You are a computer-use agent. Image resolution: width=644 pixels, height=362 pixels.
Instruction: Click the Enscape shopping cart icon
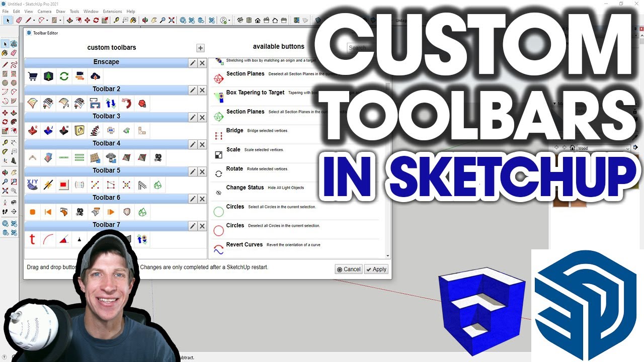coord(33,76)
